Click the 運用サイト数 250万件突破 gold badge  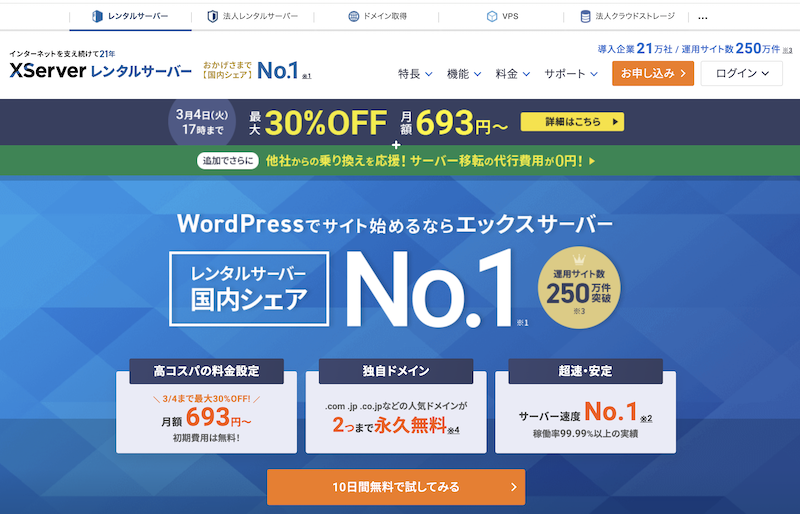(579, 288)
